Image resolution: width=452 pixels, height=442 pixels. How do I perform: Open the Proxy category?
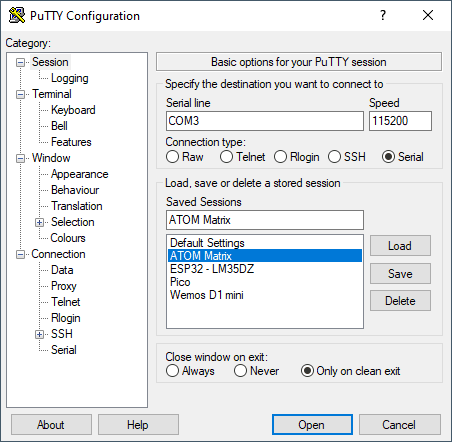pyautogui.click(x=64, y=286)
